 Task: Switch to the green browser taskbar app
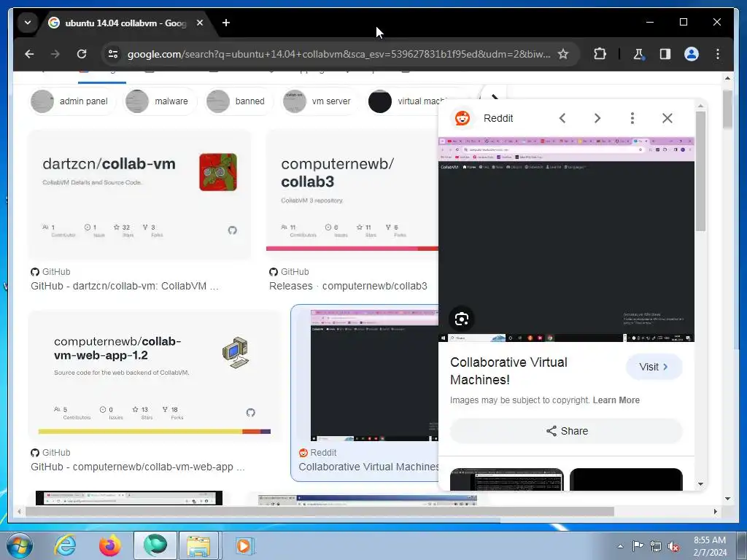[x=155, y=545]
